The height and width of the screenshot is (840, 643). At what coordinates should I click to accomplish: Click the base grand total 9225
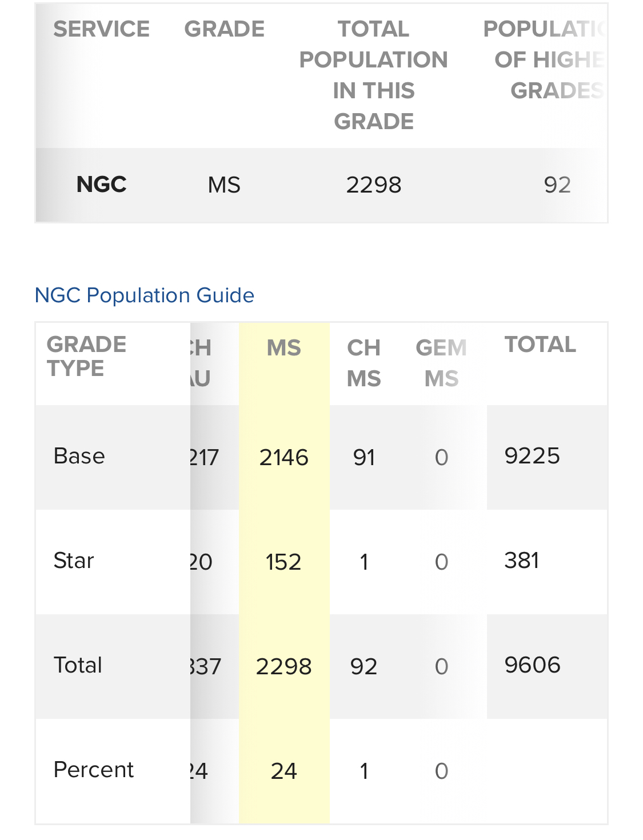click(532, 456)
